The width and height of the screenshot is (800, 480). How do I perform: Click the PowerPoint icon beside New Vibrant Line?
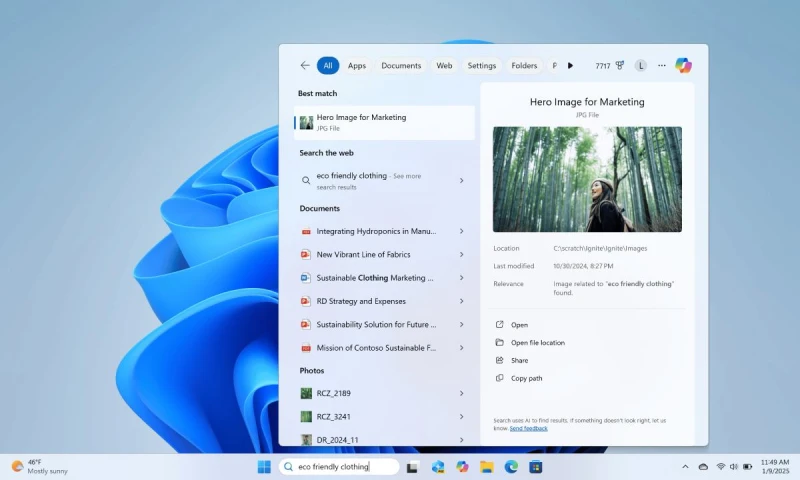coord(306,255)
